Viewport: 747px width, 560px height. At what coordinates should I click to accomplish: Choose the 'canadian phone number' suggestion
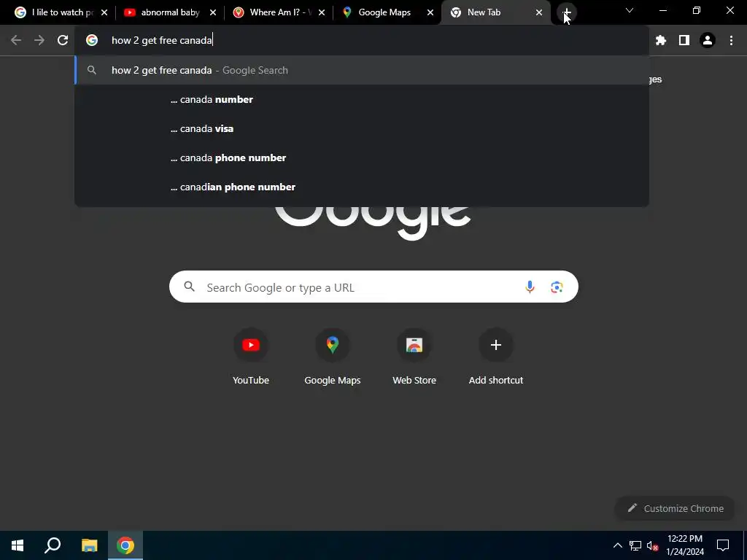[x=362, y=187]
